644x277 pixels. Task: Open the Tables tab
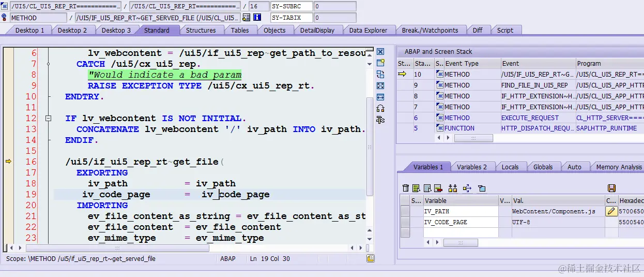tap(240, 30)
